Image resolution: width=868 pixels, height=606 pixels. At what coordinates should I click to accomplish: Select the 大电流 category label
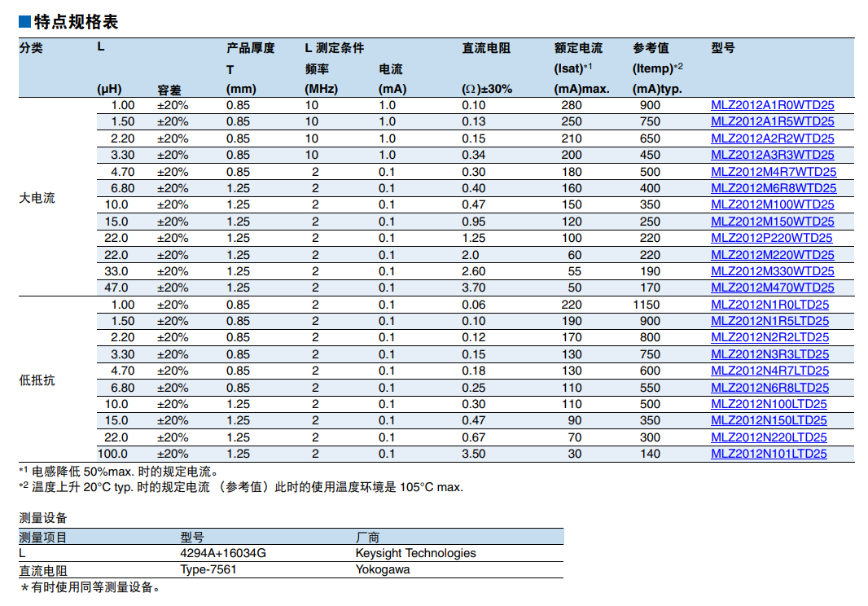click(x=37, y=198)
